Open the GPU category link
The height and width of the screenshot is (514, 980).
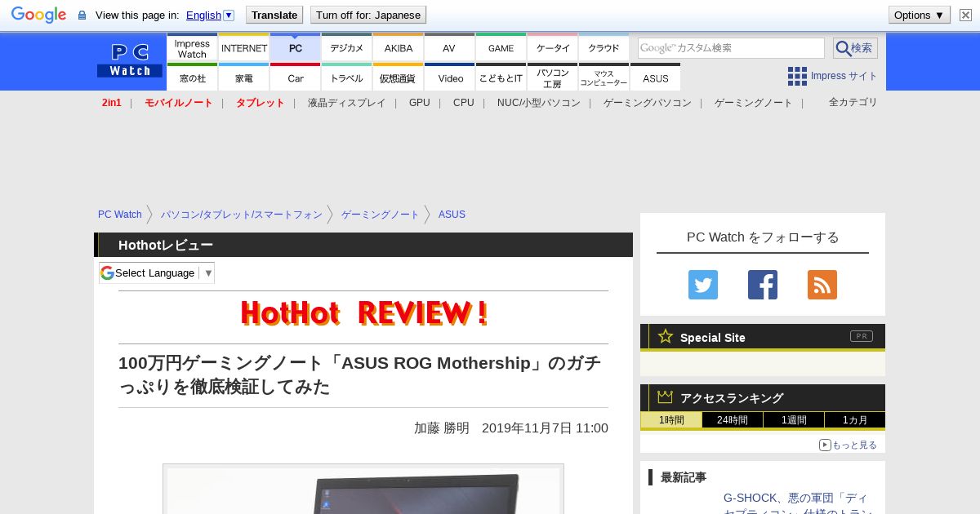pyautogui.click(x=420, y=103)
